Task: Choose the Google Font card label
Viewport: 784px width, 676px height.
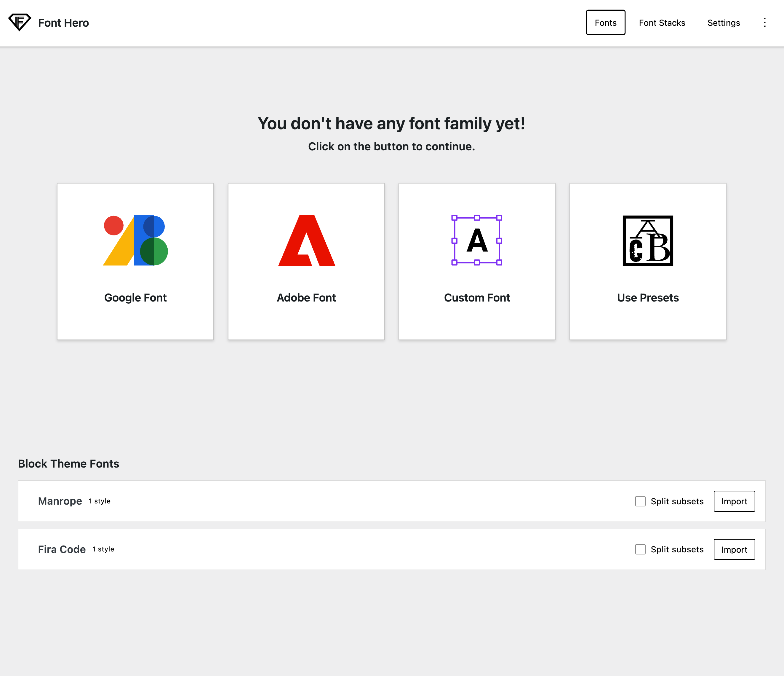Action: point(135,298)
